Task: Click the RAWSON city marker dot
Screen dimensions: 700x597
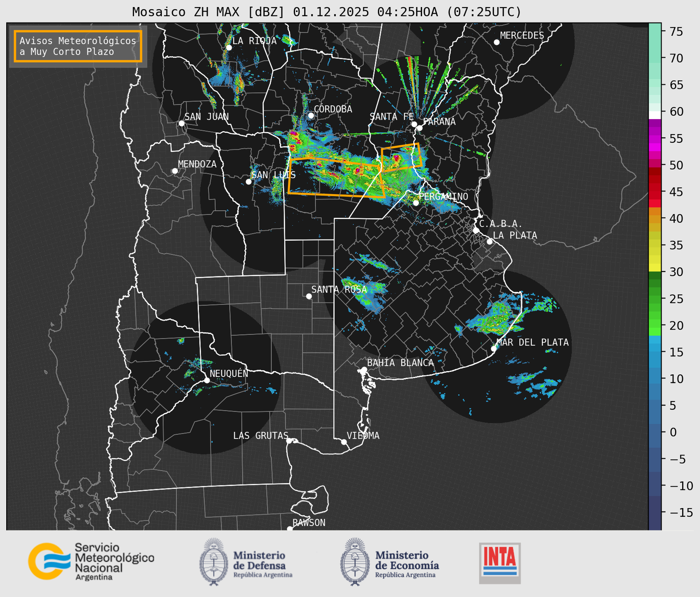Action: click(x=290, y=529)
